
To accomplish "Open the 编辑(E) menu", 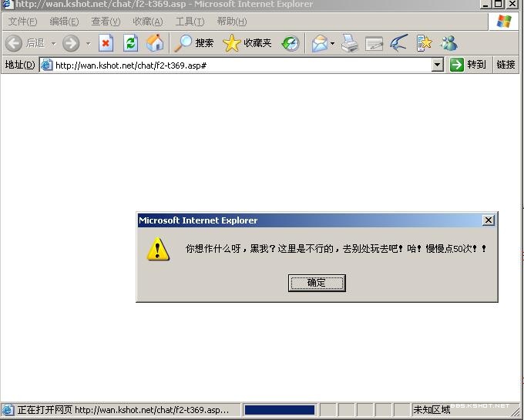I will pyautogui.click(x=64, y=22).
